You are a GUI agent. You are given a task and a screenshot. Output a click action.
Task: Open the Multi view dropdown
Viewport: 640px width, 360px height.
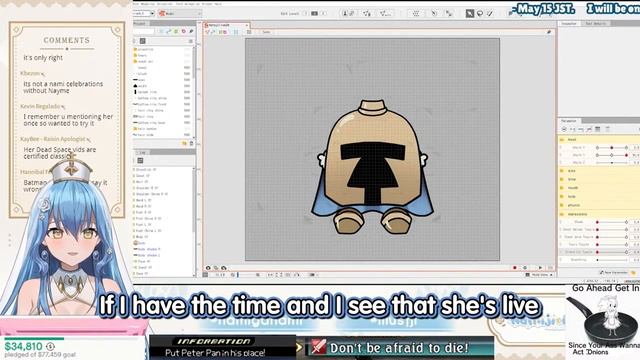point(540,275)
